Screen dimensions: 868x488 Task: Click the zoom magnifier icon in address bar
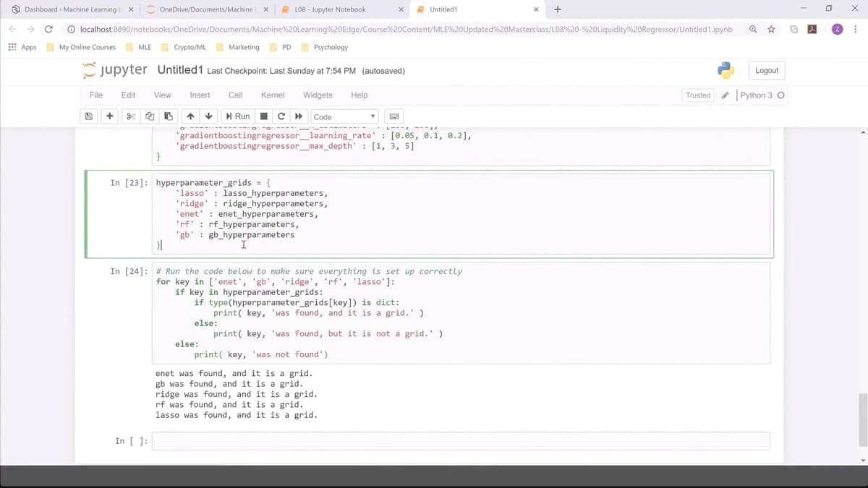tap(754, 29)
